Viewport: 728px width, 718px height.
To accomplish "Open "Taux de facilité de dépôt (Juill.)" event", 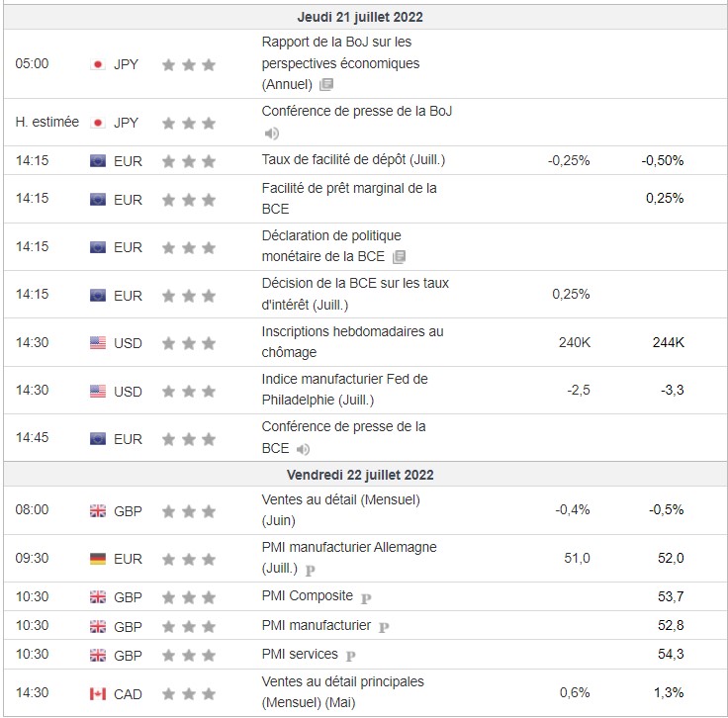I will (x=354, y=160).
